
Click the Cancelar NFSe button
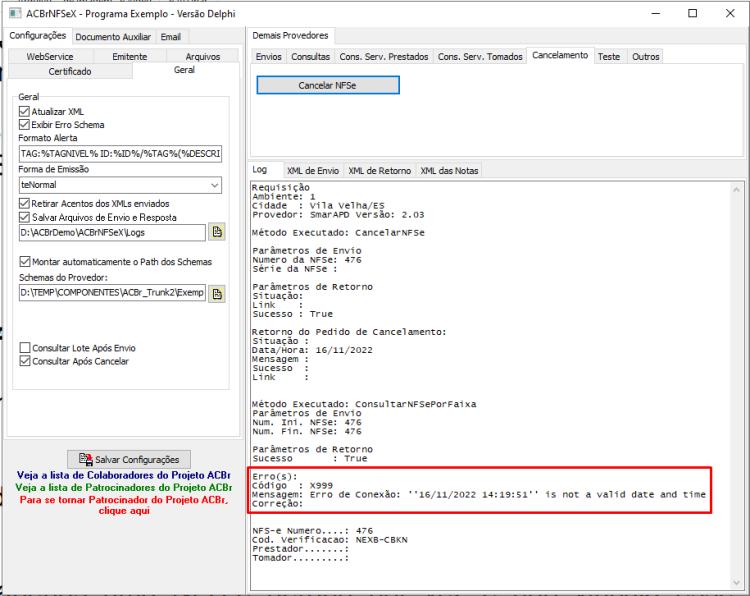[x=328, y=85]
